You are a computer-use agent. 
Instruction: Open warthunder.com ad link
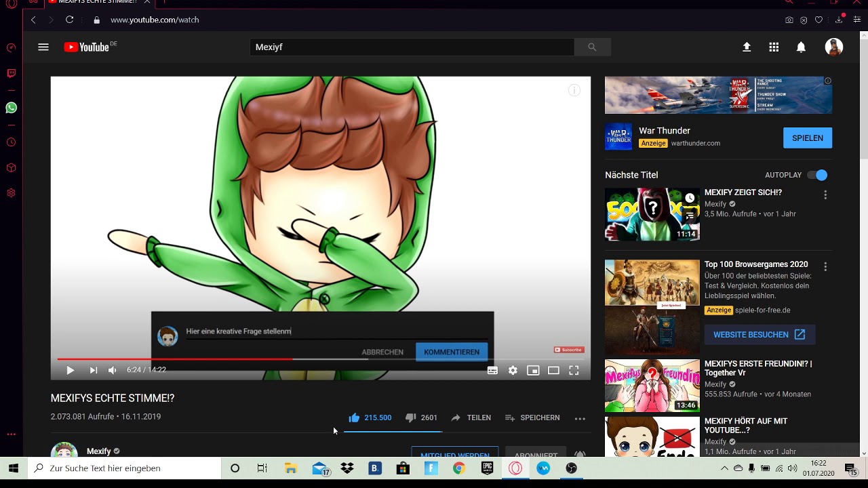696,143
